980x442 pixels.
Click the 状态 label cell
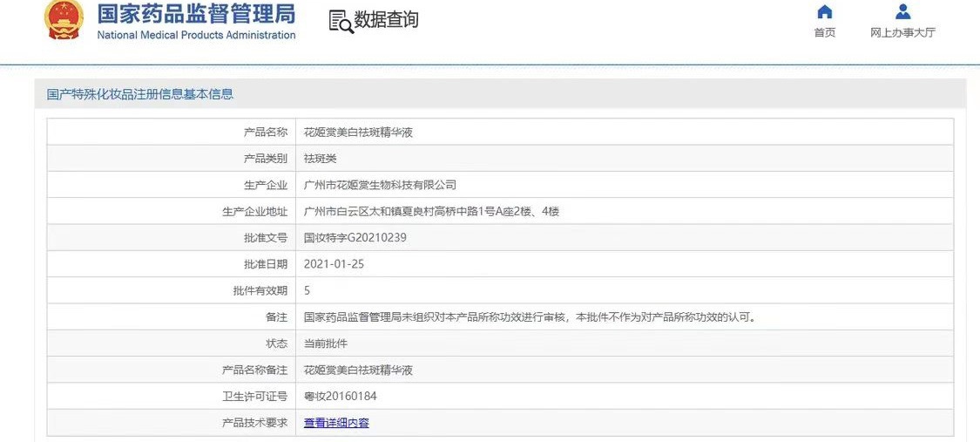pyautogui.click(x=172, y=343)
